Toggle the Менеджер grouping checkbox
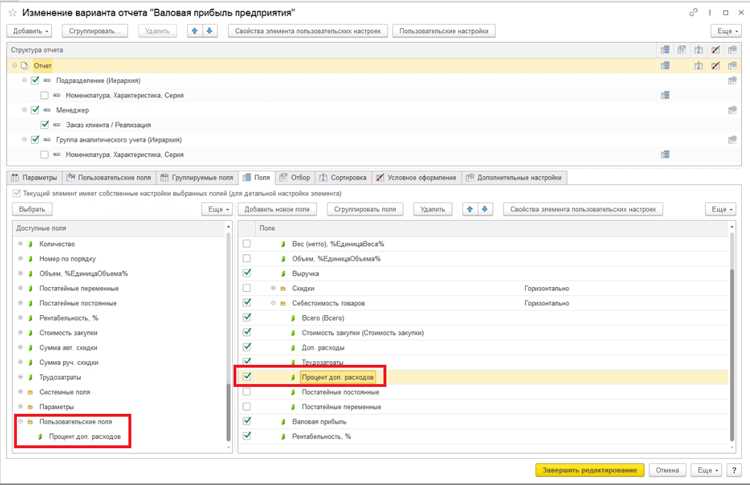This screenshot has height=485, width=750. pyautogui.click(x=35, y=110)
